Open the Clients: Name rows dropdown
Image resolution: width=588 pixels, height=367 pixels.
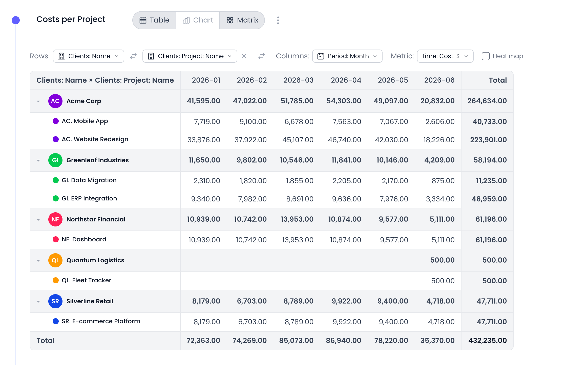[89, 56]
